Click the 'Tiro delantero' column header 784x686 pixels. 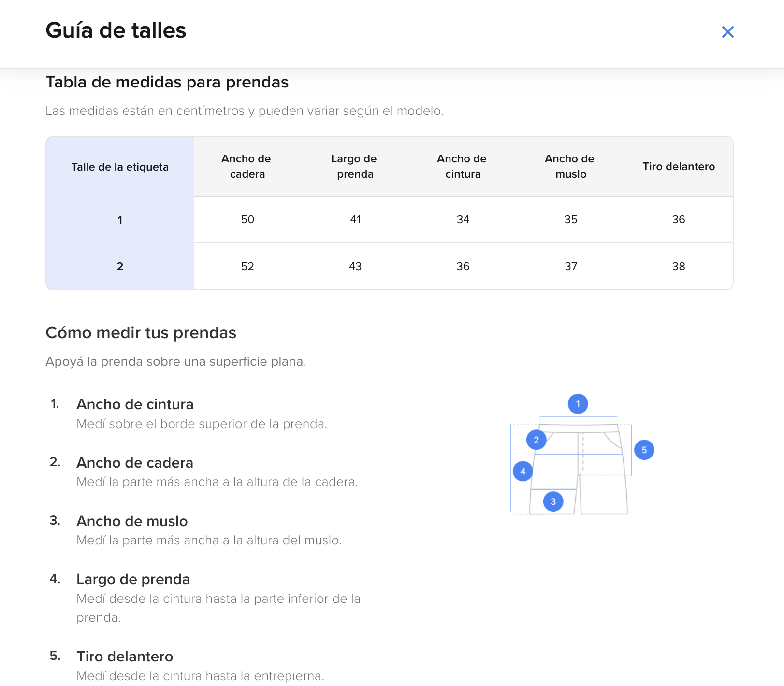[678, 166]
